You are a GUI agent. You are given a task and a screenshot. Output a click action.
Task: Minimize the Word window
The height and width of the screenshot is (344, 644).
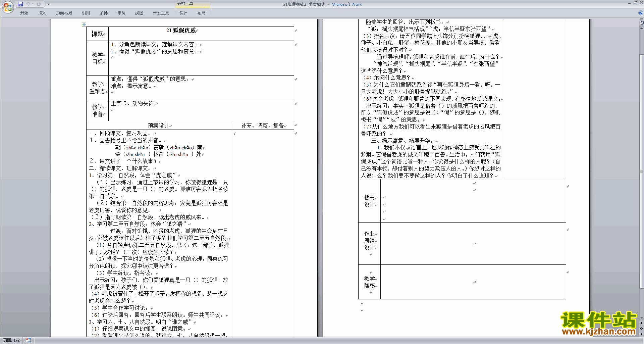(629, 3)
